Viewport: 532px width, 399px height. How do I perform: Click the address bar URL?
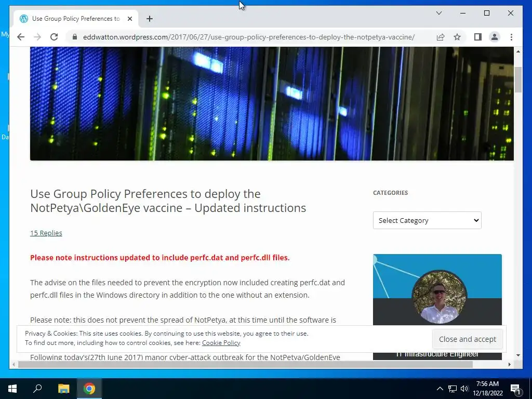click(x=249, y=37)
